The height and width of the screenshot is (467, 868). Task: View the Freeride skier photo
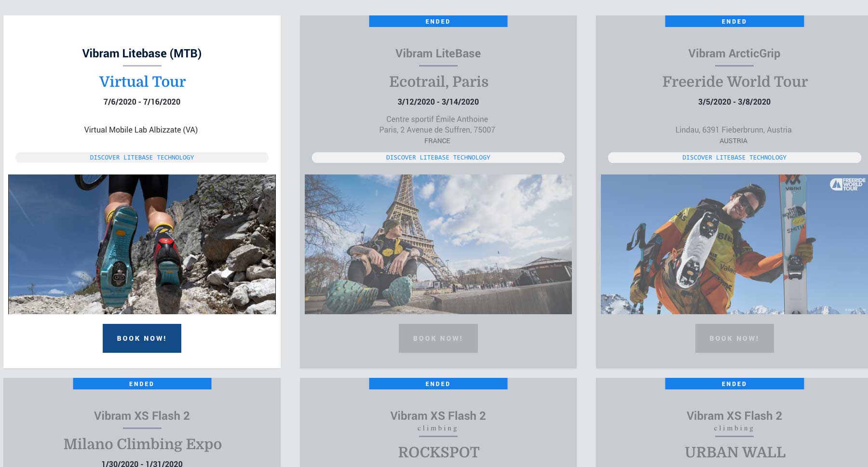734,244
